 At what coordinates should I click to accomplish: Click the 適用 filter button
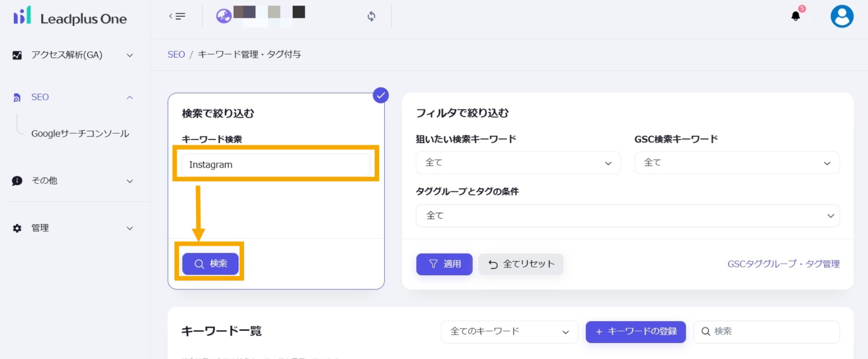click(x=444, y=264)
